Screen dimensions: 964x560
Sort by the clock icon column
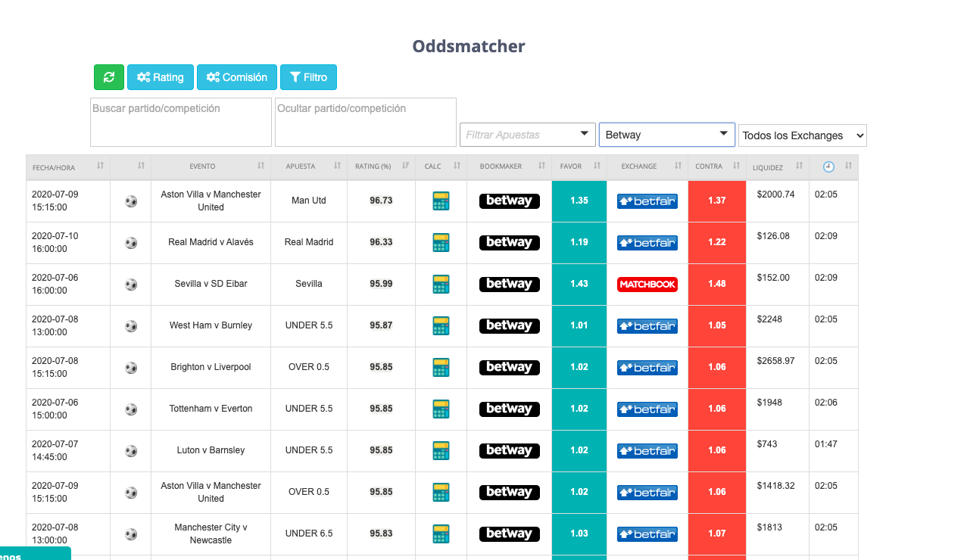834,166
